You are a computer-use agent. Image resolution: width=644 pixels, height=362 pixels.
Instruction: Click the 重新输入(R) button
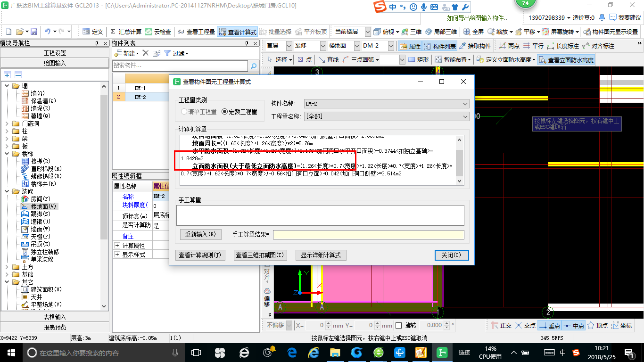click(x=200, y=234)
